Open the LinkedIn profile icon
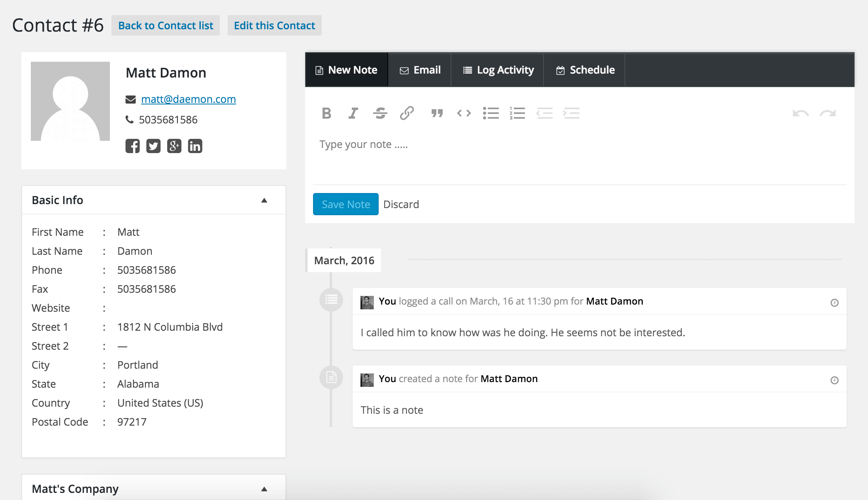 [x=195, y=146]
